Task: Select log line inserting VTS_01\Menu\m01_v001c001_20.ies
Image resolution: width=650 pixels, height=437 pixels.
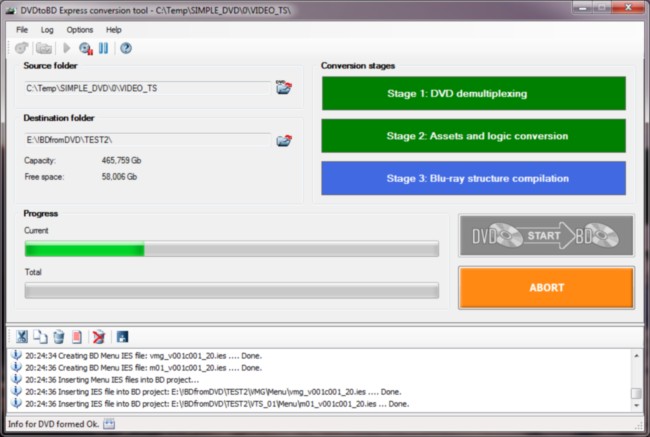Action: click(x=217, y=404)
